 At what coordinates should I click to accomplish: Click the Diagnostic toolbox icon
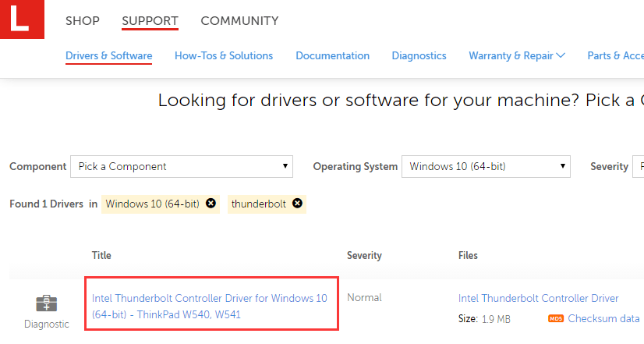(x=47, y=303)
